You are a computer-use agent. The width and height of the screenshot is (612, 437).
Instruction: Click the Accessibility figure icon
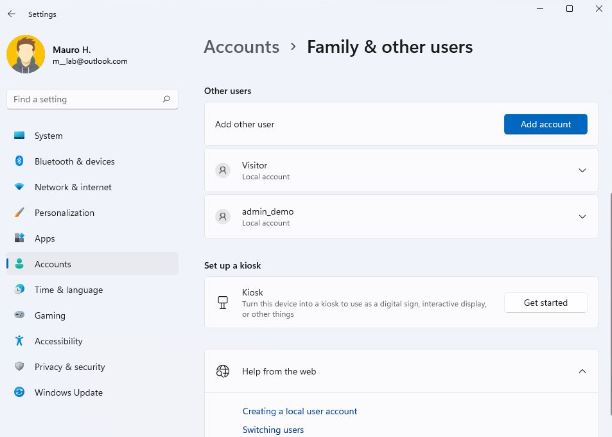click(x=19, y=341)
